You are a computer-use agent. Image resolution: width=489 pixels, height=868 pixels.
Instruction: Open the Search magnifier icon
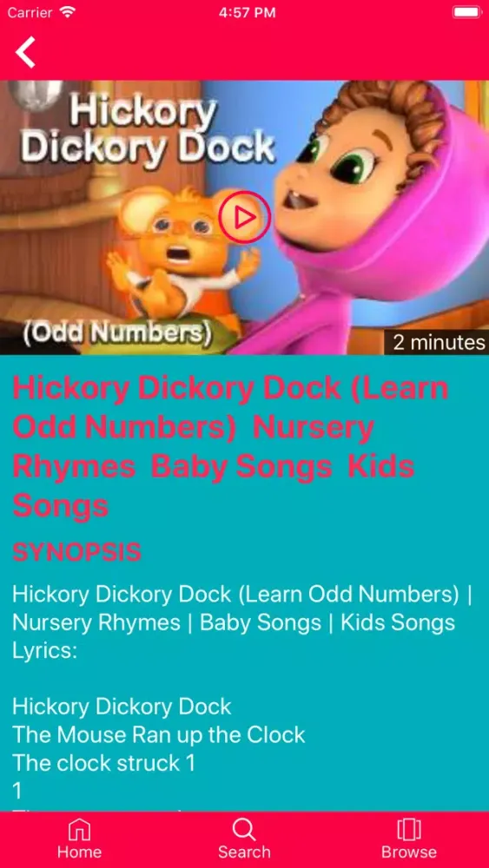(x=244, y=829)
